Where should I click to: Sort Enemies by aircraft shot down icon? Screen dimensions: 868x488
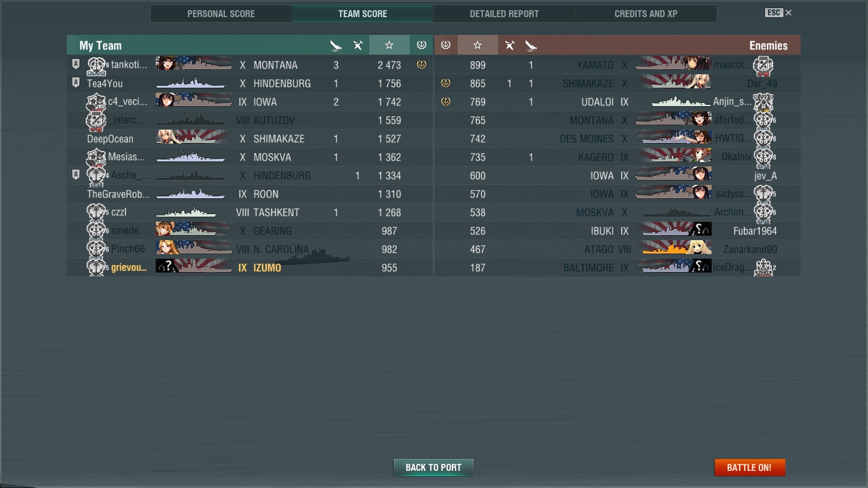coord(510,45)
